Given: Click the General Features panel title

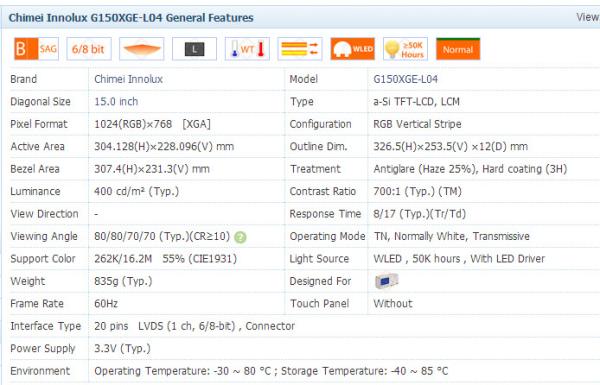Looking at the screenshot, I should click(x=131, y=18).
